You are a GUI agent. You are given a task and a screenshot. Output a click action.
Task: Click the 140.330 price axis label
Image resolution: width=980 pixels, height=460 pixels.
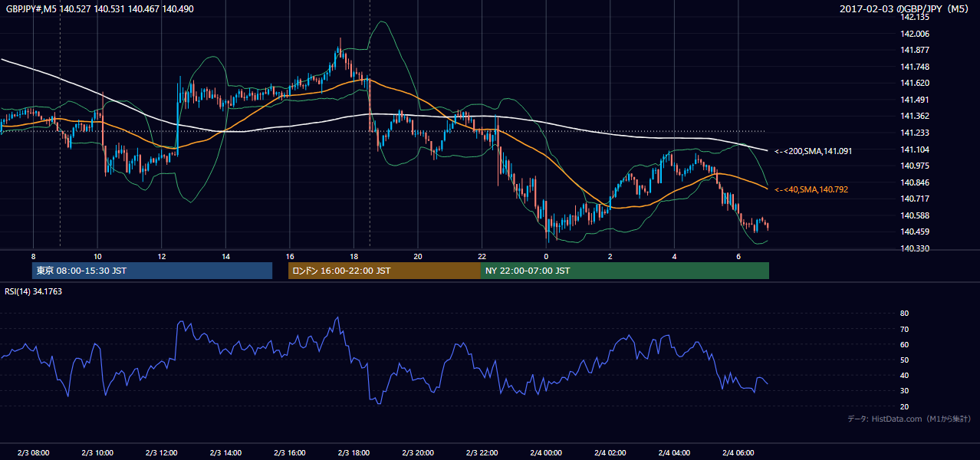[x=914, y=248]
